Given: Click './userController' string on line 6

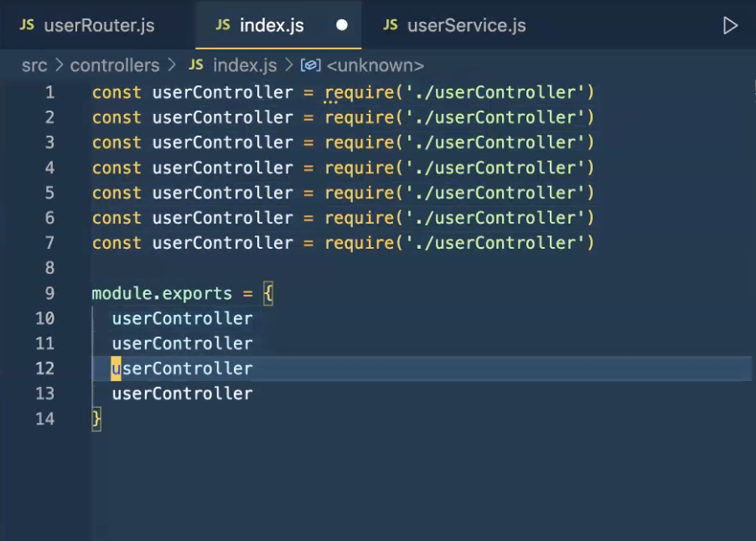Looking at the screenshot, I should point(495,218).
